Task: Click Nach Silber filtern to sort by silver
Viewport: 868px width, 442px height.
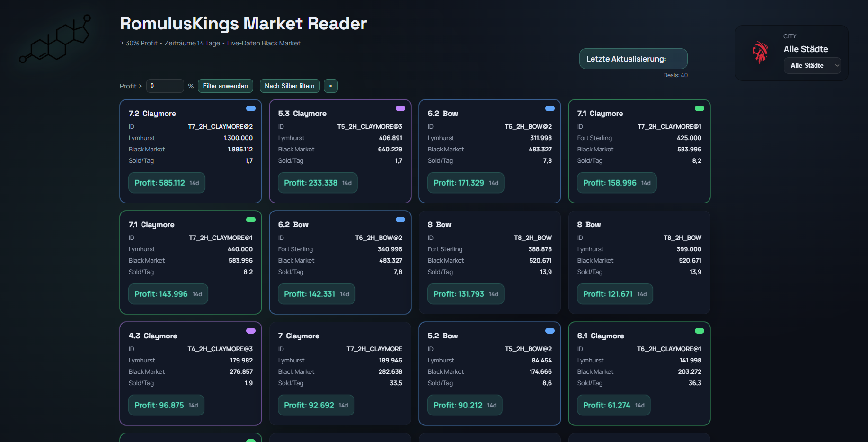Action: pyautogui.click(x=289, y=86)
